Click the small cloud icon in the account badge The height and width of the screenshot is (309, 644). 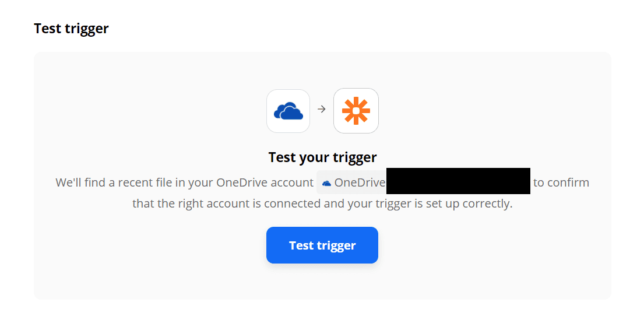326,183
